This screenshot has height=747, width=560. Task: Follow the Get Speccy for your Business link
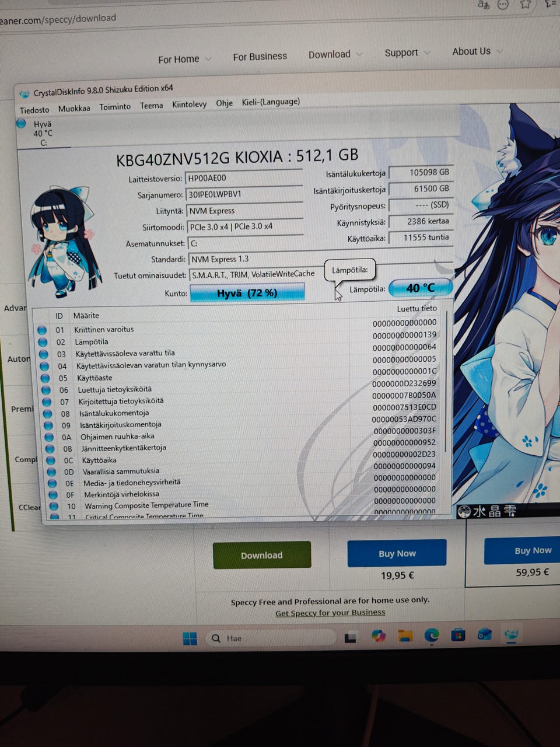coord(330,612)
